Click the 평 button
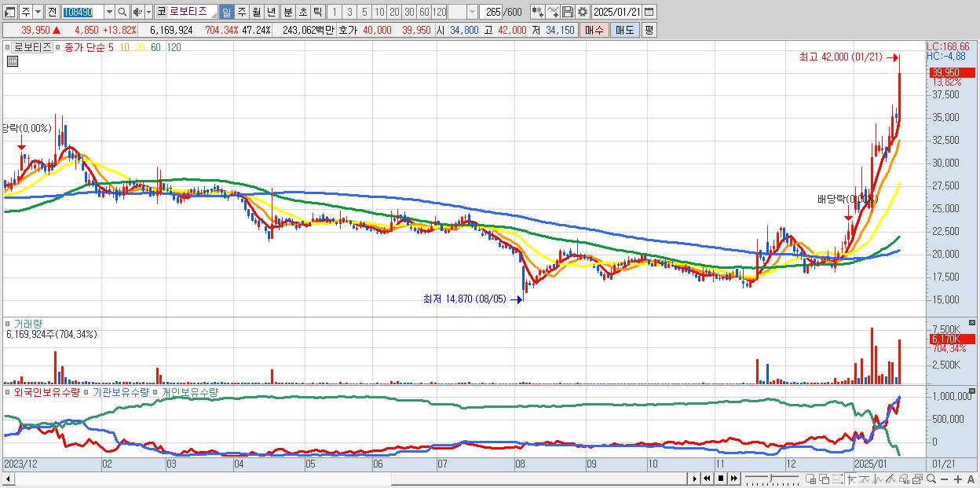980x488 pixels. pyautogui.click(x=649, y=30)
